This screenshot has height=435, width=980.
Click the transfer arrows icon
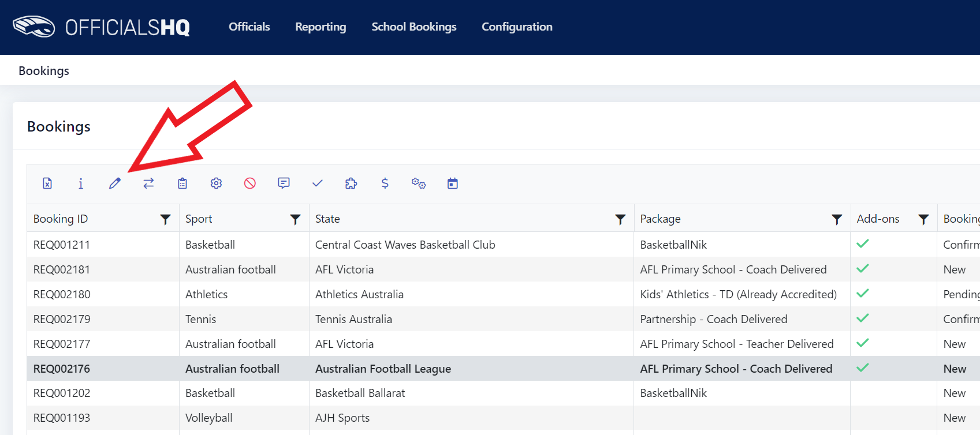click(148, 183)
